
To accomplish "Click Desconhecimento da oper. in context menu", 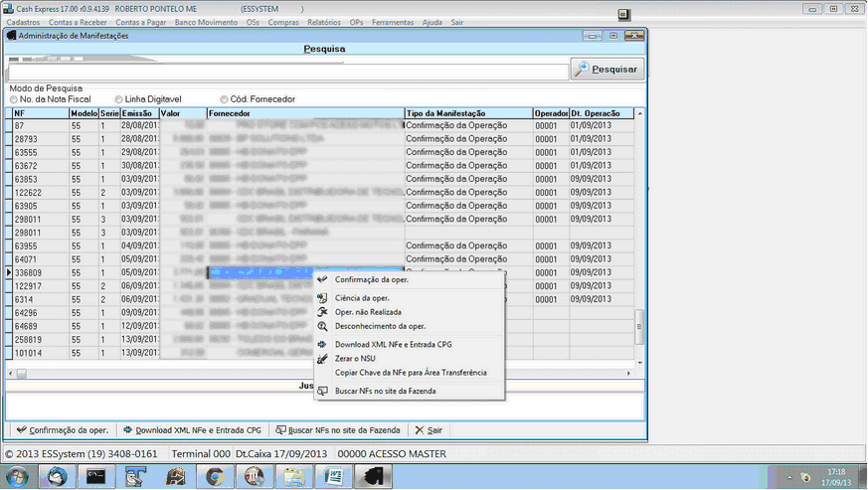I will (380, 325).
